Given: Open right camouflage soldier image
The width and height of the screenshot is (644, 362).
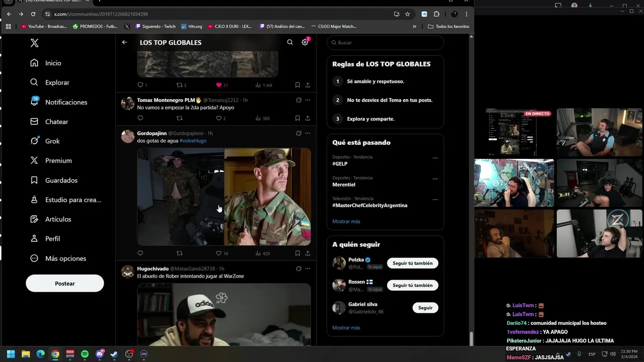Looking at the screenshot, I should click(x=268, y=197).
